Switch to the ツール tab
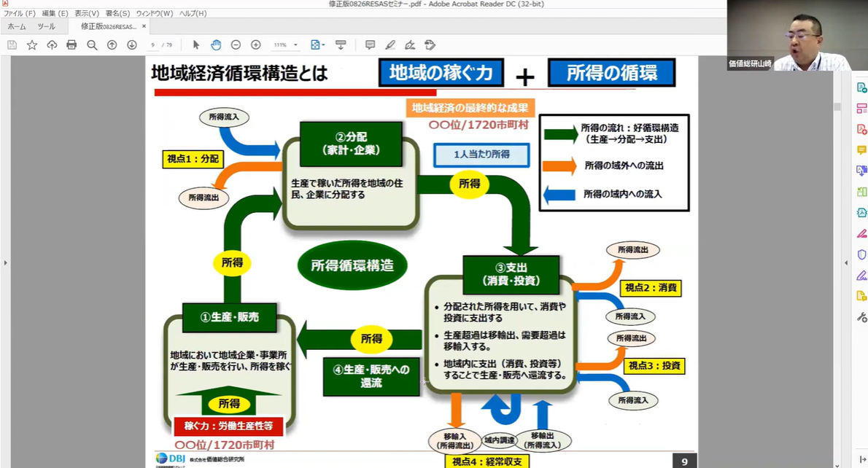This screenshot has height=468, width=868. (47, 26)
